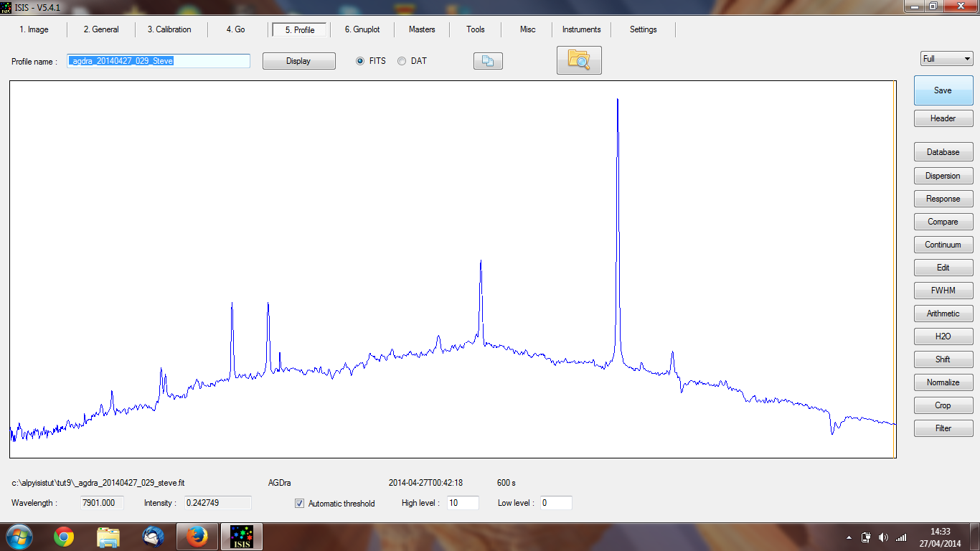Uncheck the Automatic threshold checkbox

click(x=300, y=504)
